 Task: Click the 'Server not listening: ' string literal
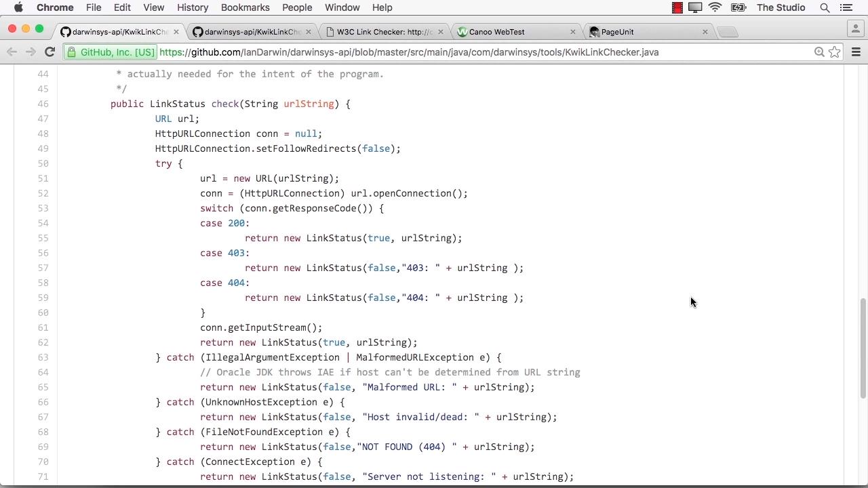[429, 476]
